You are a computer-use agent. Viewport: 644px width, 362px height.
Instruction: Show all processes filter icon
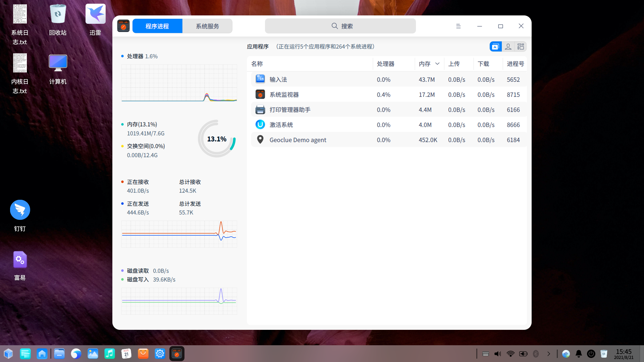click(x=521, y=47)
